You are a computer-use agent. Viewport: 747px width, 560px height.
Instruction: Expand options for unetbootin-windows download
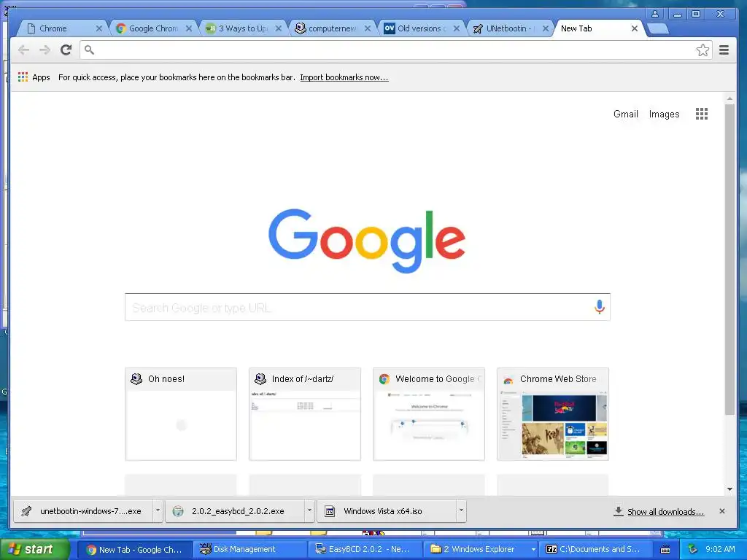pos(158,510)
